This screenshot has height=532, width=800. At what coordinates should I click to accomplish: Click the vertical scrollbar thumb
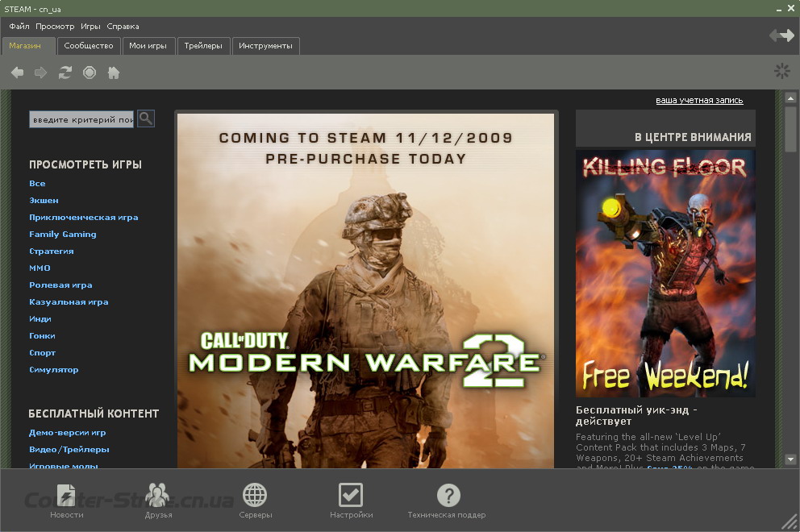tap(790, 128)
